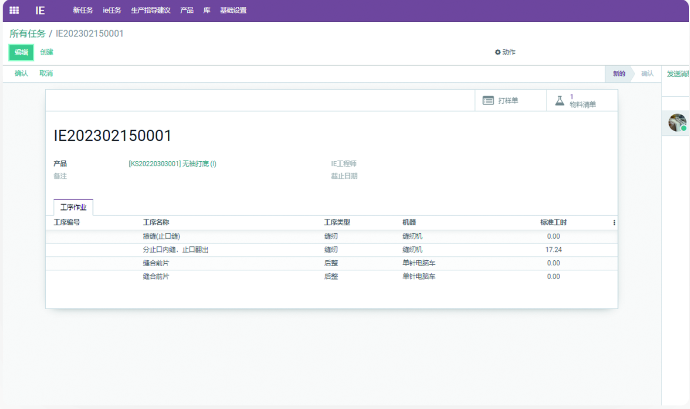Image resolution: width=690 pixels, height=409 pixels.
Task: Open the 动作 gear action dropdown
Action: (505, 52)
